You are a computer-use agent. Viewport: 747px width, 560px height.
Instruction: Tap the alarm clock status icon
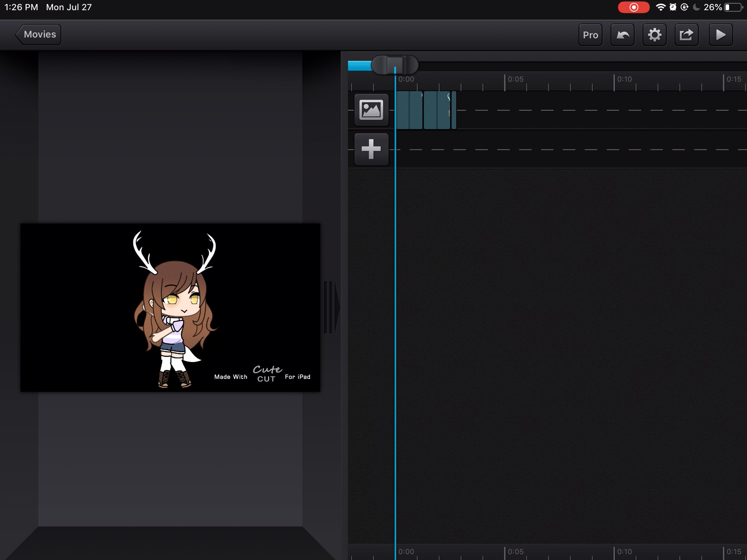pyautogui.click(x=673, y=7)
